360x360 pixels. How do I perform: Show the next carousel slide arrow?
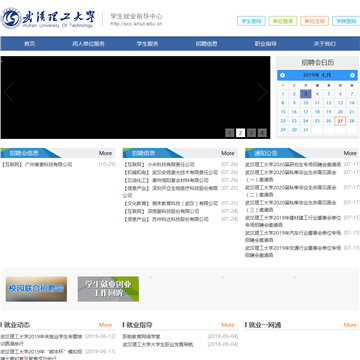(262, 92)
